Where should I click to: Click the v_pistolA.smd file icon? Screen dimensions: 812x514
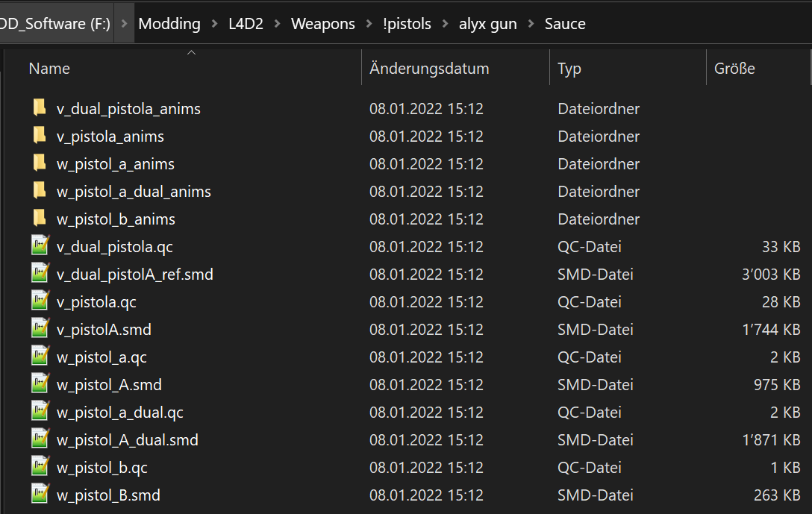(40, 329)
